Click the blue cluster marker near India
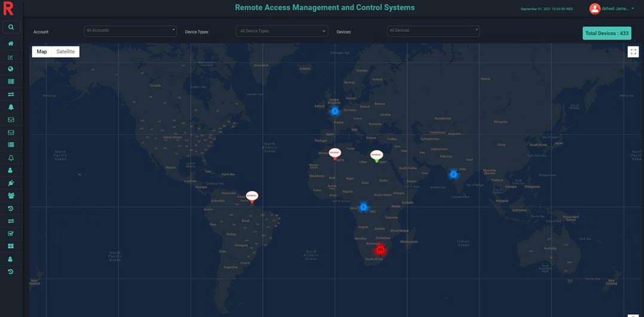 (x=453, y=174)
